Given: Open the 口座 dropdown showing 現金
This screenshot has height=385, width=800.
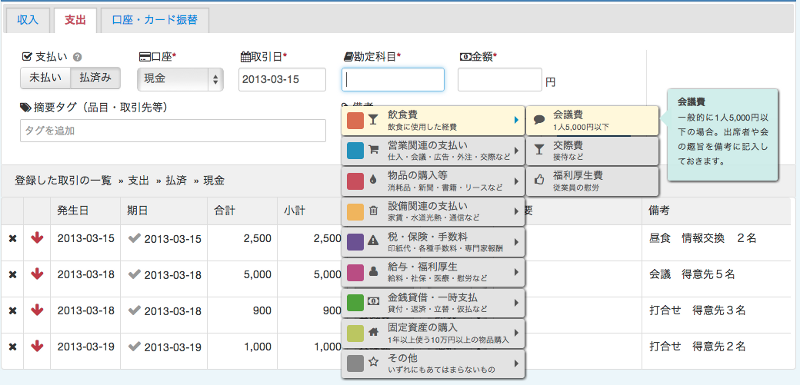Looking at the screenshot, I should pyautogui.click(x=180, y=80).
